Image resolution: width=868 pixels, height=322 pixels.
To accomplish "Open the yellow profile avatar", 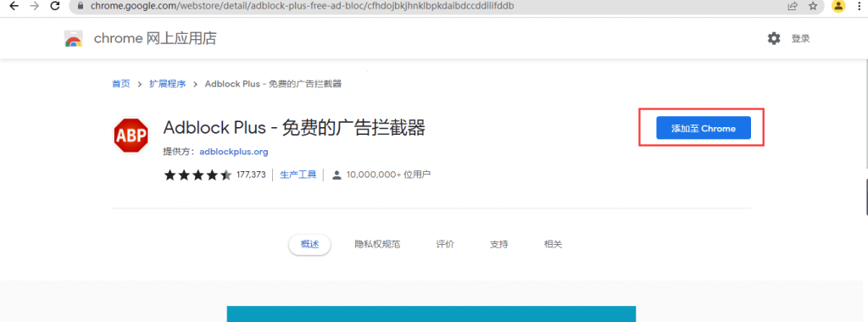I will pos(838,6).
